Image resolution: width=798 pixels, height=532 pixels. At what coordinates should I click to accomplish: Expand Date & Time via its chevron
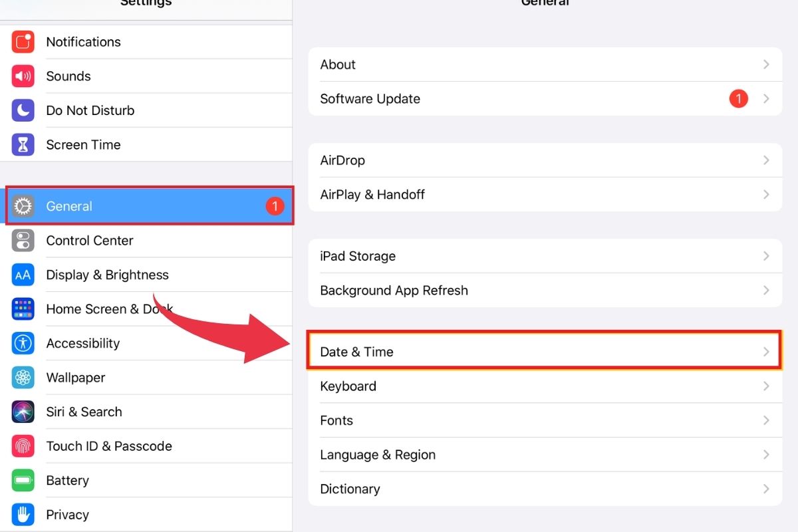pos(766,351)
